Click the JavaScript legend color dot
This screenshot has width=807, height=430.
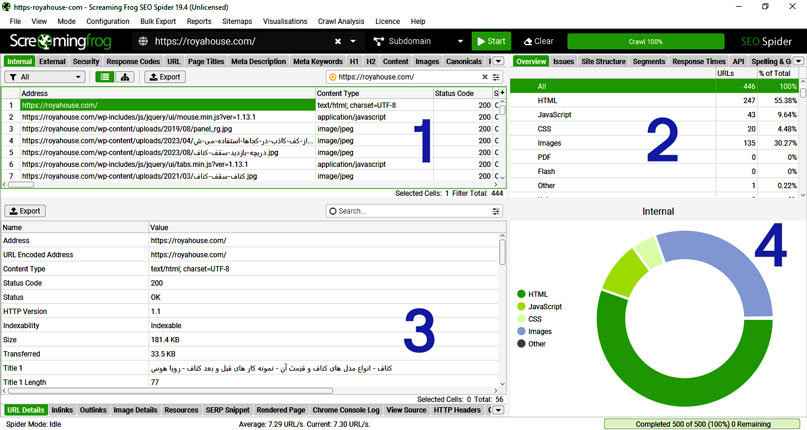(521, 306)
